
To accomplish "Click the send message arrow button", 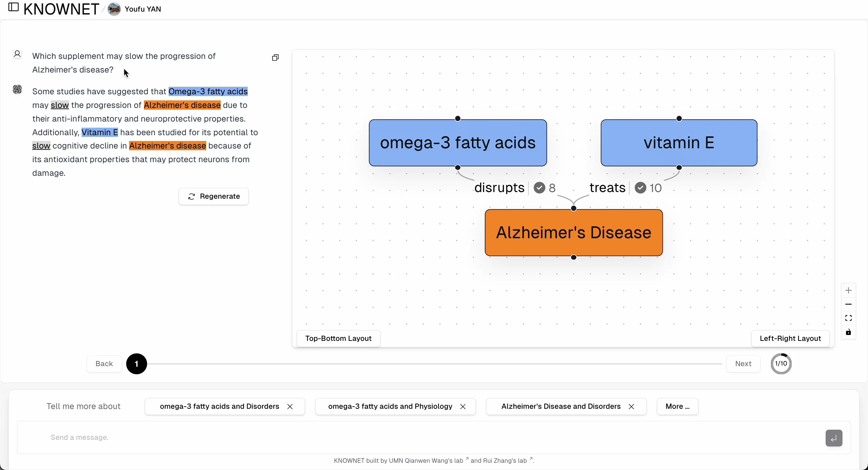I will click(x=834, y=438).
